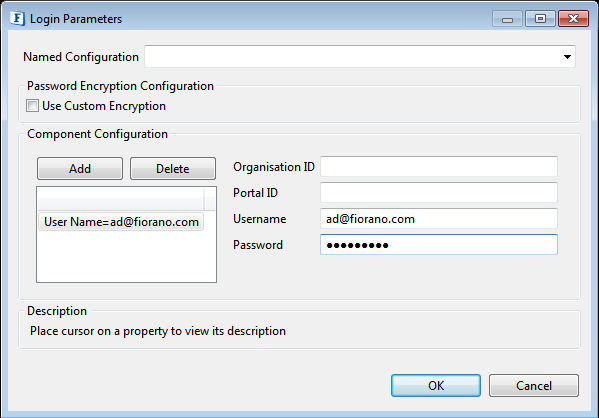Click the Fiorano app icon in title bar
The image size is (599, 418).
(x=18, y=18)
